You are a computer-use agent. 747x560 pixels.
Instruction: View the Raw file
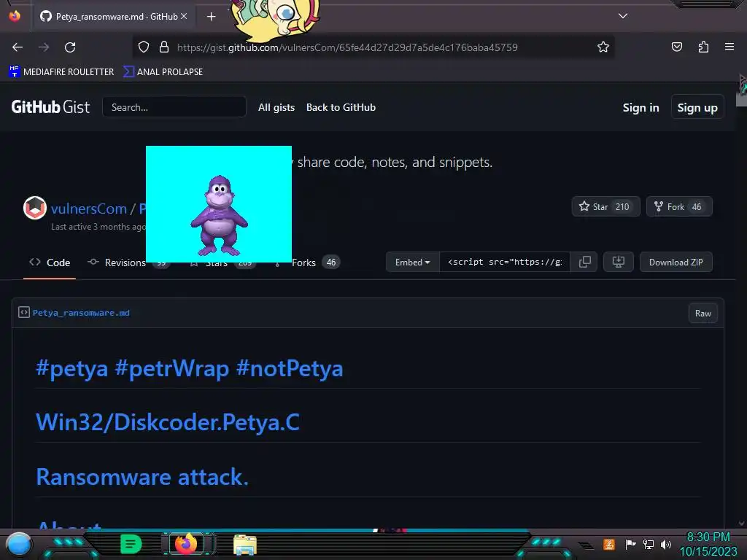pyautogui.click(x=703, y=314)
